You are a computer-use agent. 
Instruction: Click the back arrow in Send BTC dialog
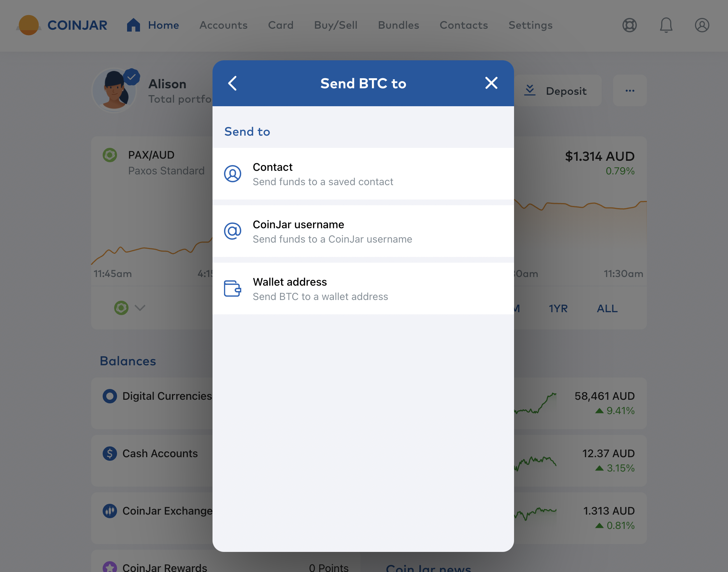pyautogui.click(x=232, y=83)
